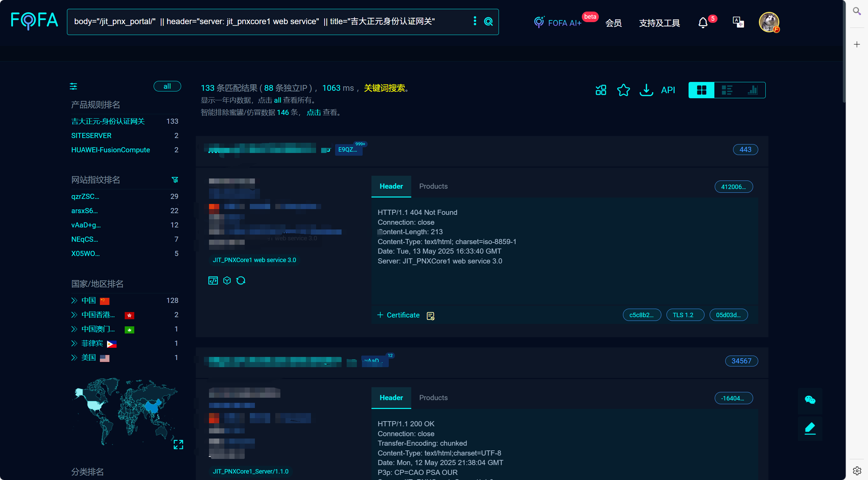The height and width of the screenshot is (480, 868).
Task: Click the fingerprint ranking filter icon
Action: point(175,180)
